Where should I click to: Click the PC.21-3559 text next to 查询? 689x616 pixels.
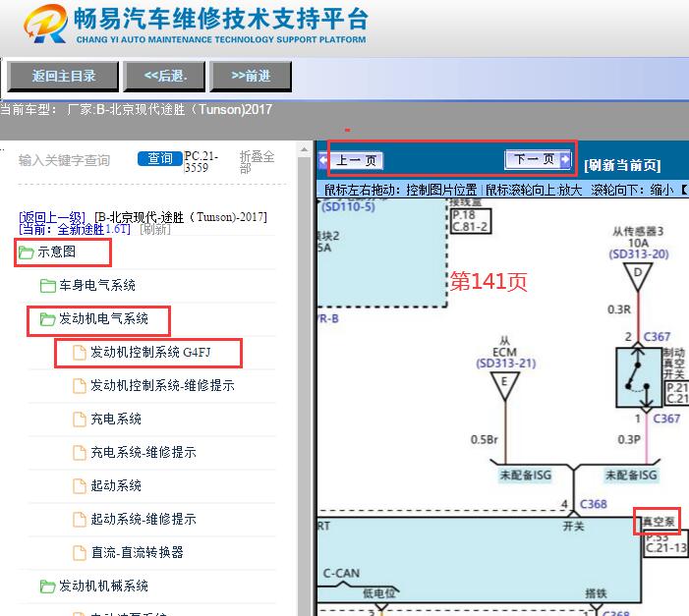pyautogui.click(x=201, y=162)
